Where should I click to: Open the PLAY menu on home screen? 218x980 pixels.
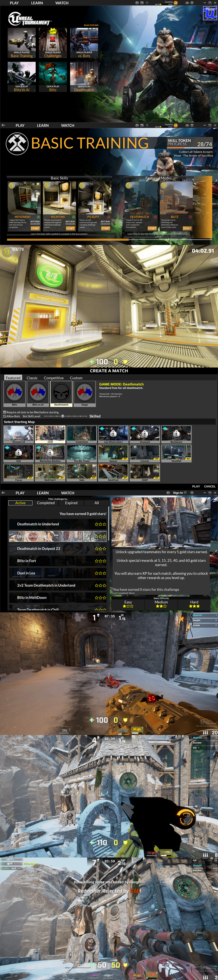point(14,3)
